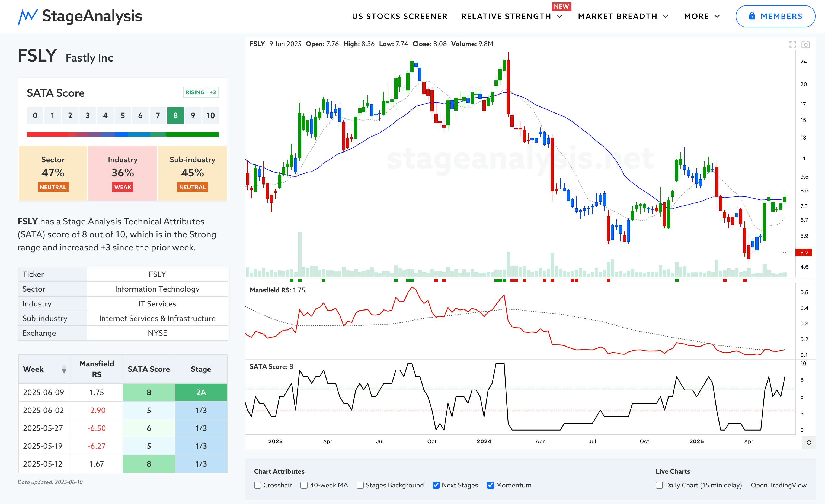Click the NEW badge on Relative Strength
This screenshot has height=504, width=825.
[561, 6]
